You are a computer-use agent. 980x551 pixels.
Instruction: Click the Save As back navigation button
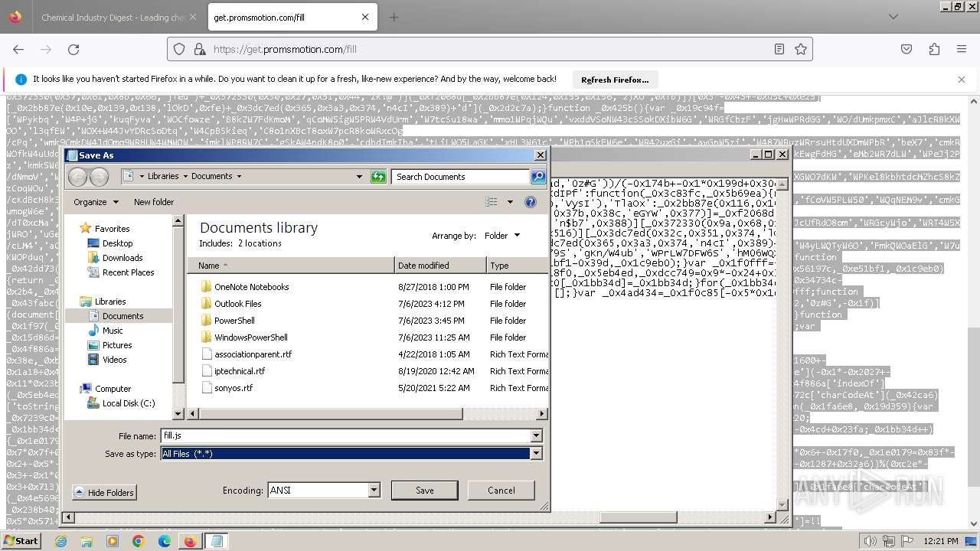[x=78, y=177]
